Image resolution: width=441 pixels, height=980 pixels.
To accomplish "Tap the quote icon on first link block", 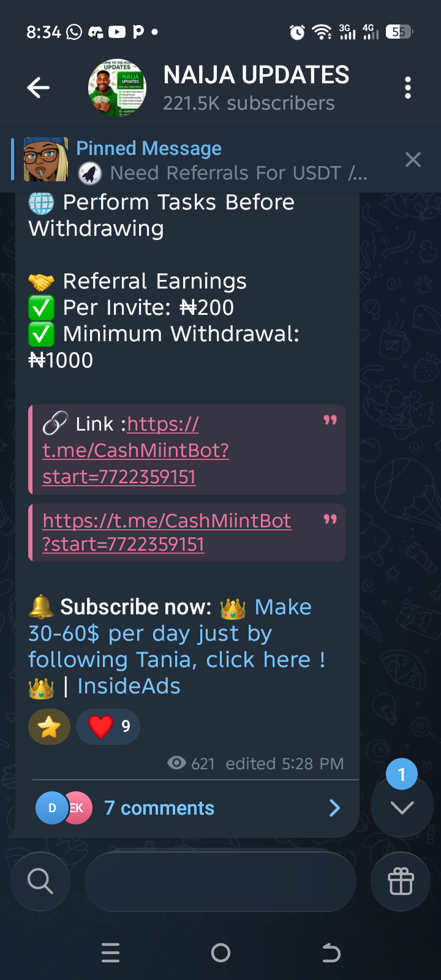I will coord(330,420).
